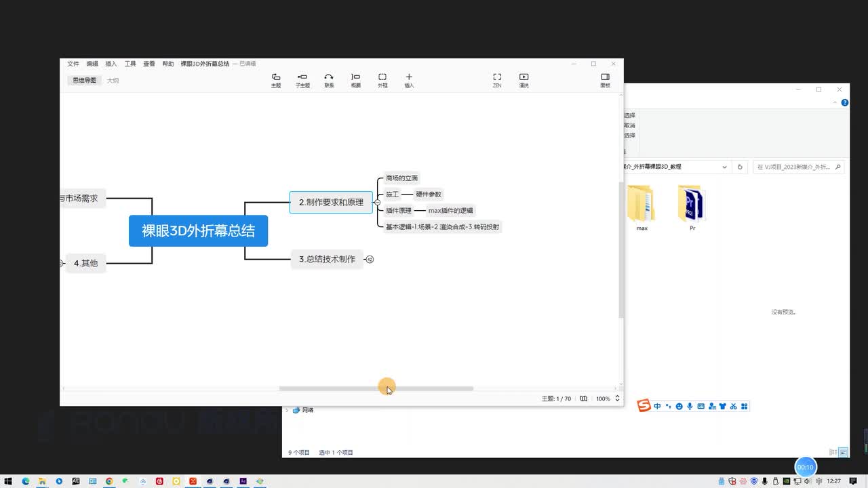The width and height of the screenshot is (868, 488).
Task: Start Sogou voice input microphone
Action: 690,407
